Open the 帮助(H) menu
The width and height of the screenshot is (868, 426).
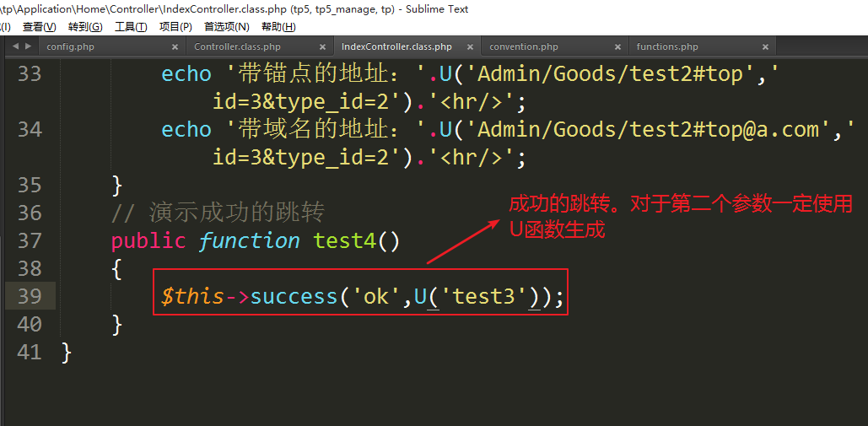pyautogui.click(x=278, y=27)
